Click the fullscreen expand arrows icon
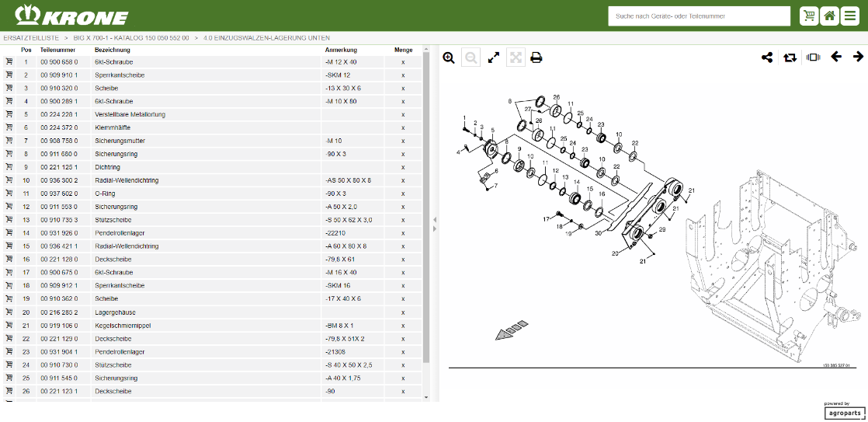Viewport: 868px width, 422px height. tap(493, 58)
